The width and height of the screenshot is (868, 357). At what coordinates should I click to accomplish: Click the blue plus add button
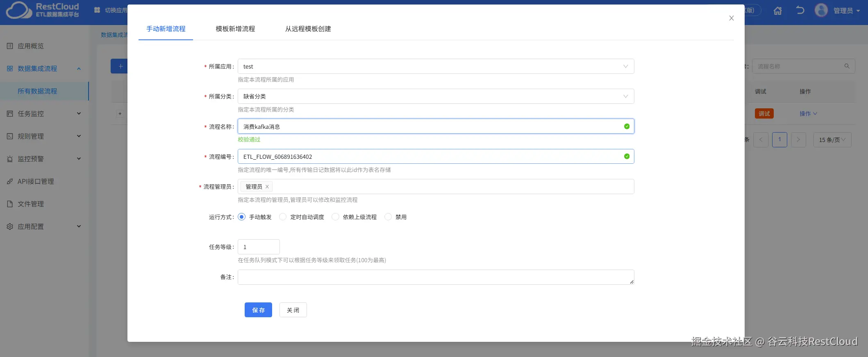click(120, 66)
